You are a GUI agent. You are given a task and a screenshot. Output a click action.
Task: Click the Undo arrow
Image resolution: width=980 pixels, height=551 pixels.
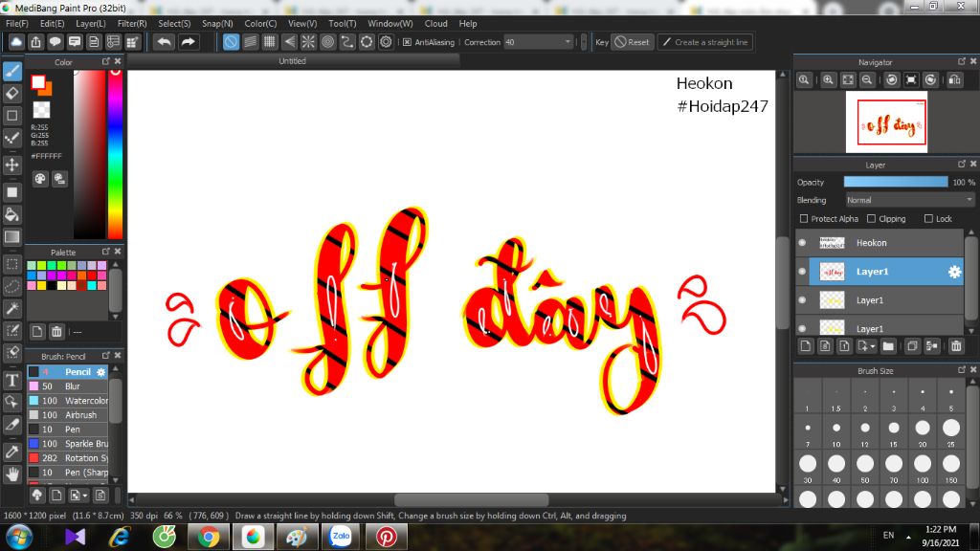[165, 42]
